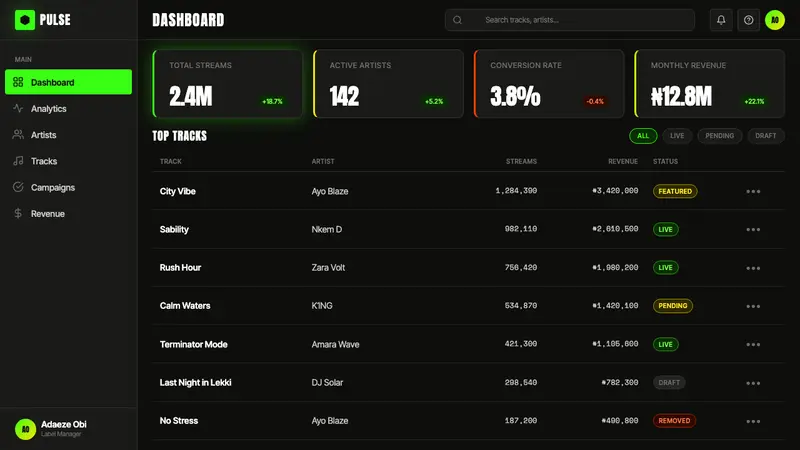The height and width of the screenshot is (450, 800).
Task: Click the search magnifier icon
Action: 458,20
